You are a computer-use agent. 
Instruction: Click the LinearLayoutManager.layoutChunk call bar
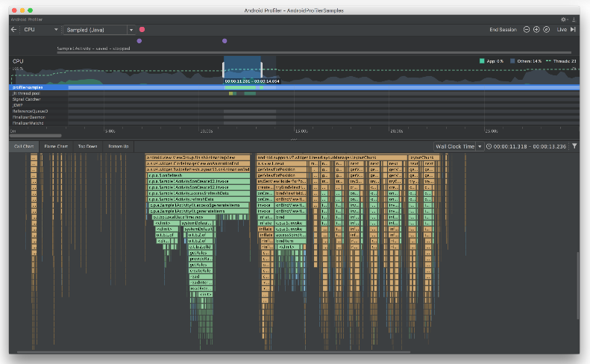click(x=332, y=157)
